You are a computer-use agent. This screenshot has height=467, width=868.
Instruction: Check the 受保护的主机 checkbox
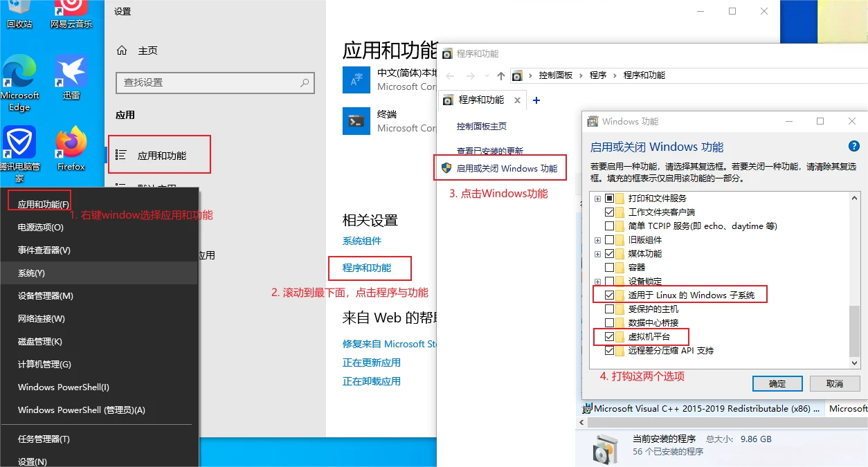pyautogui.click(x=610, y=309)
